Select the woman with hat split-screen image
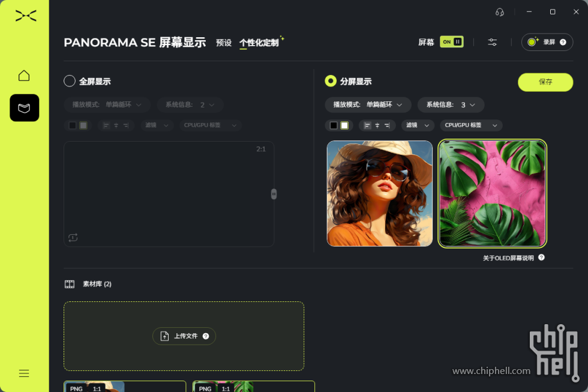Image resolution: width=588 pixels, height=392 pixels. click(x=379, y=193)
